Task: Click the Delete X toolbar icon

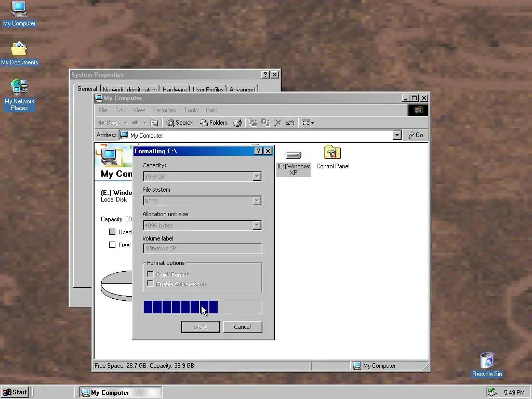Action: (278, 123)
